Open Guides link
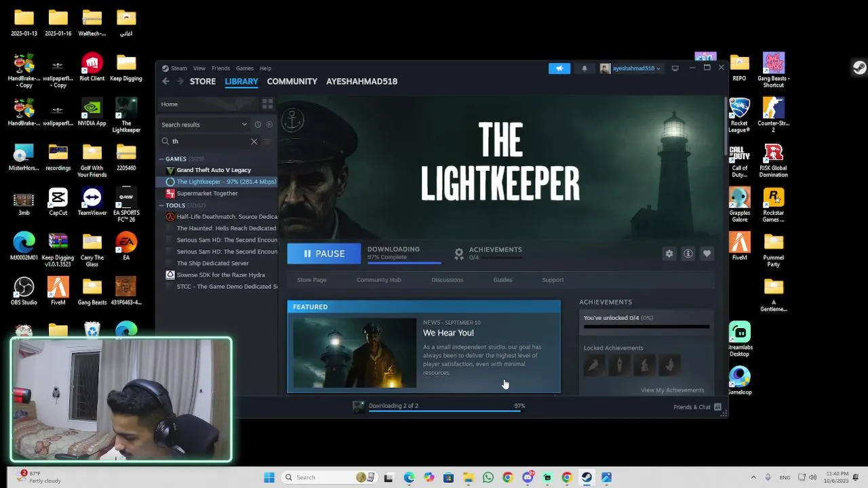The width and height of the screenshot is (868, 488). pyautogui.click(x=502, y=280)
